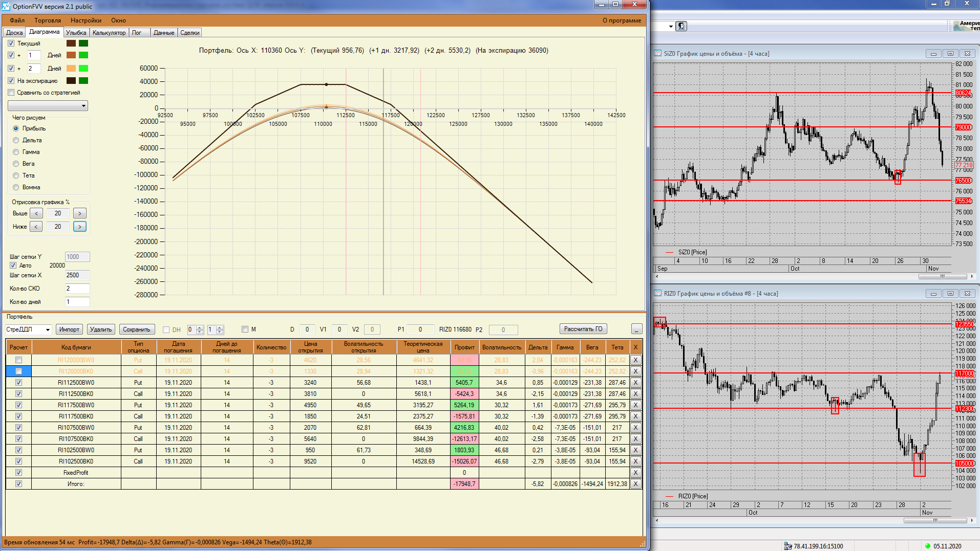Click the Сохранить button
The width and height of the screenshot is (980, 551).
[x=137, y=329]
